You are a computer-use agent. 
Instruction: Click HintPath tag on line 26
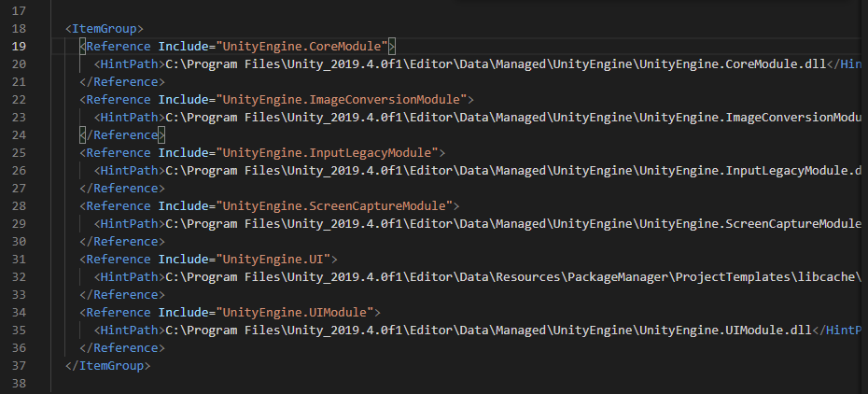130,171
